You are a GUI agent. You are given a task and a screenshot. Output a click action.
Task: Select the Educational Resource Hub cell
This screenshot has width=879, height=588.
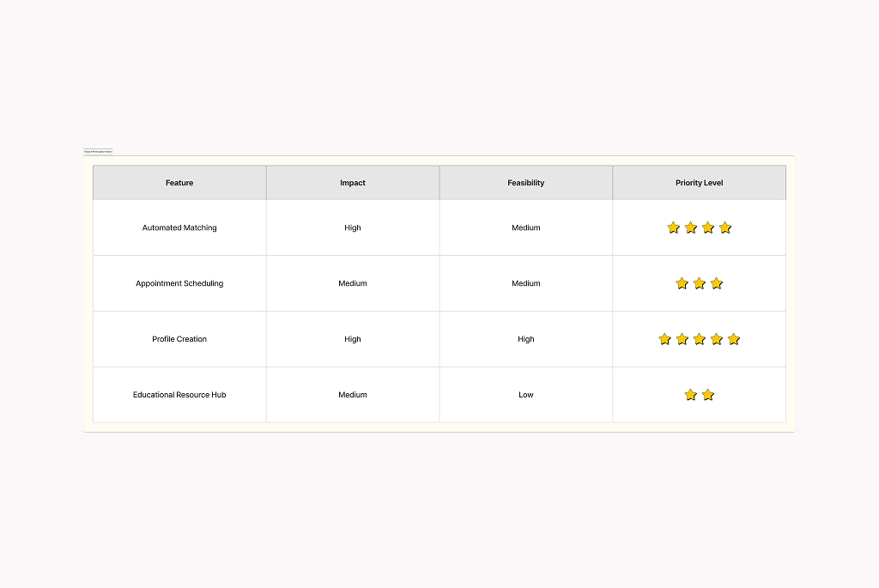click(179, 395)
